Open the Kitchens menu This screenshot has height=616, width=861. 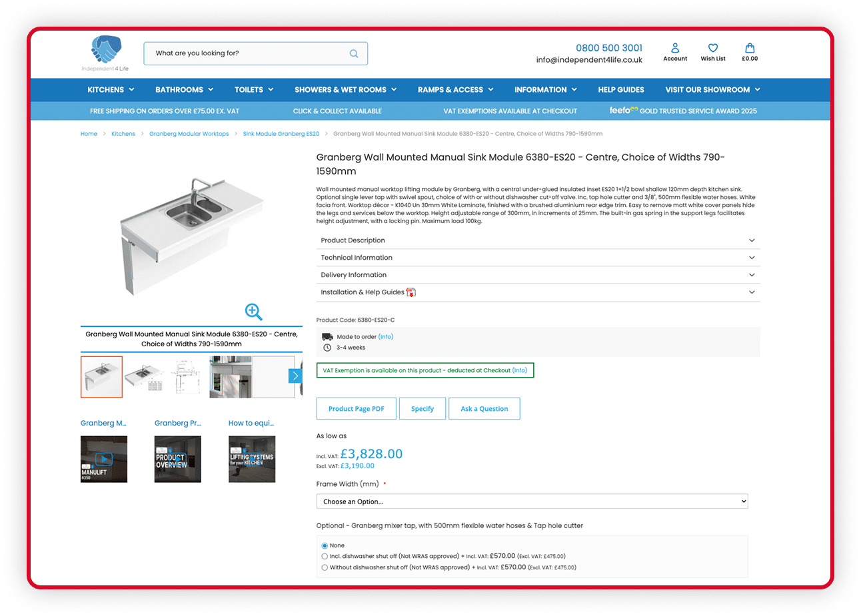point(111,90)
